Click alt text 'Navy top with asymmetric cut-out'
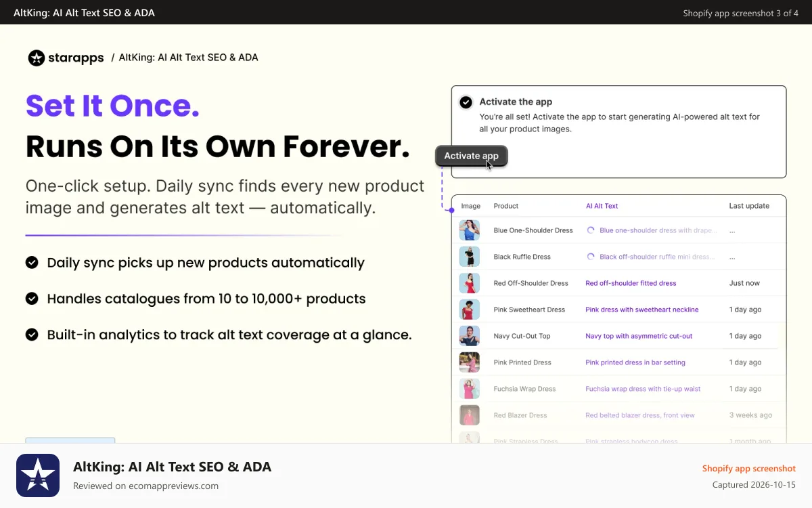 [639, 336]
